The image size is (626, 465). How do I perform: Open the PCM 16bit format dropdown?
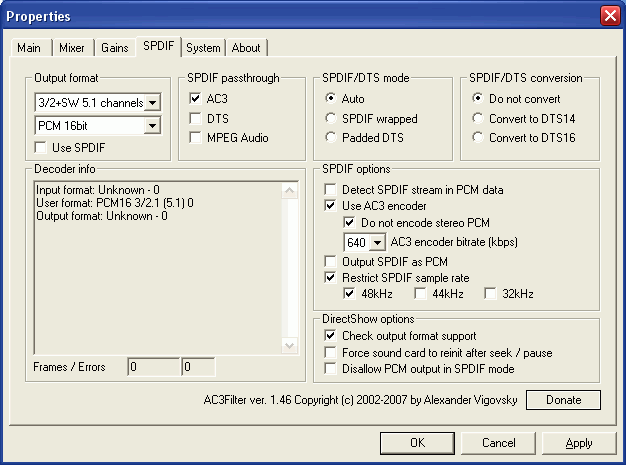(152, 126)
